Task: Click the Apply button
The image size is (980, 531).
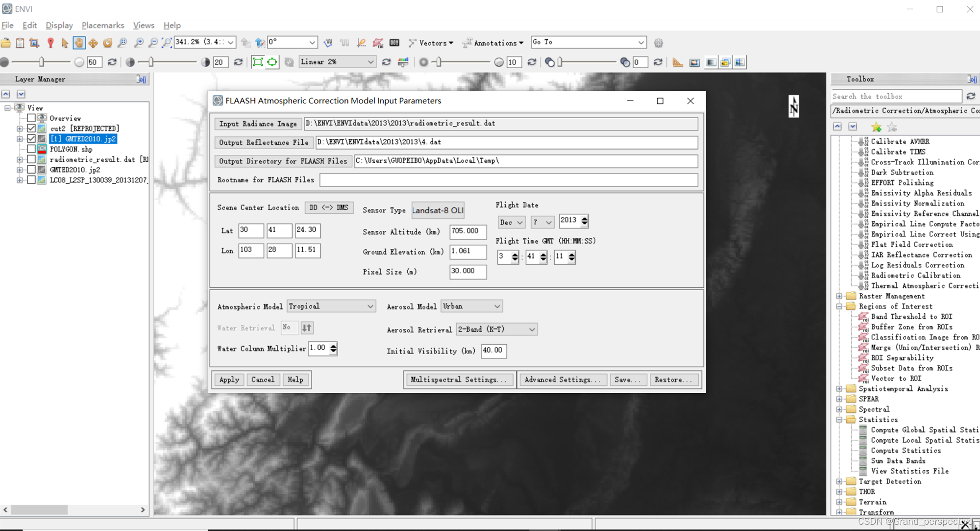Action: tap(229, 379)
